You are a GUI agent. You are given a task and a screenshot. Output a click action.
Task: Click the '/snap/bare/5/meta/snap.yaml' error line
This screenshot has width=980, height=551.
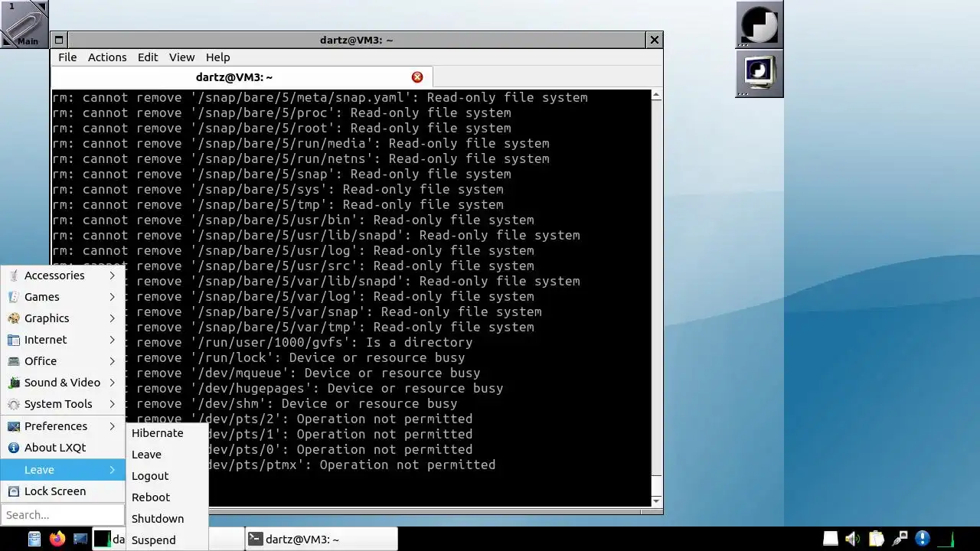(x=320, y=98)
